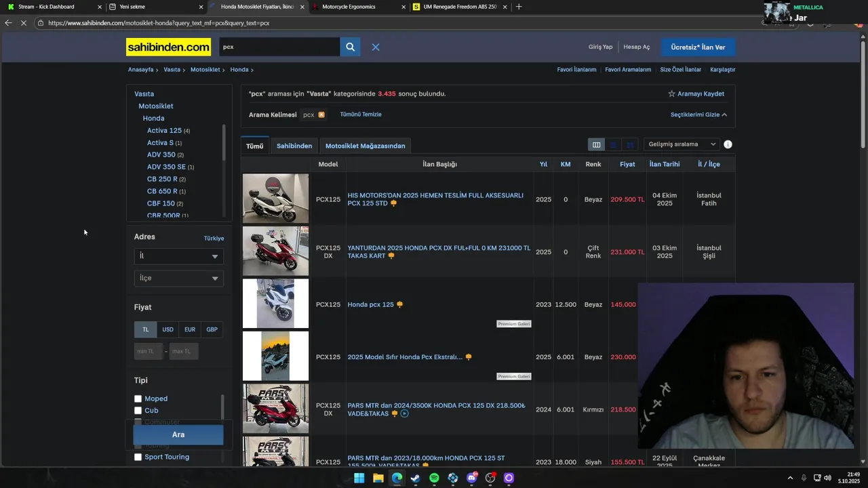Open Windows Start menu

359,478
